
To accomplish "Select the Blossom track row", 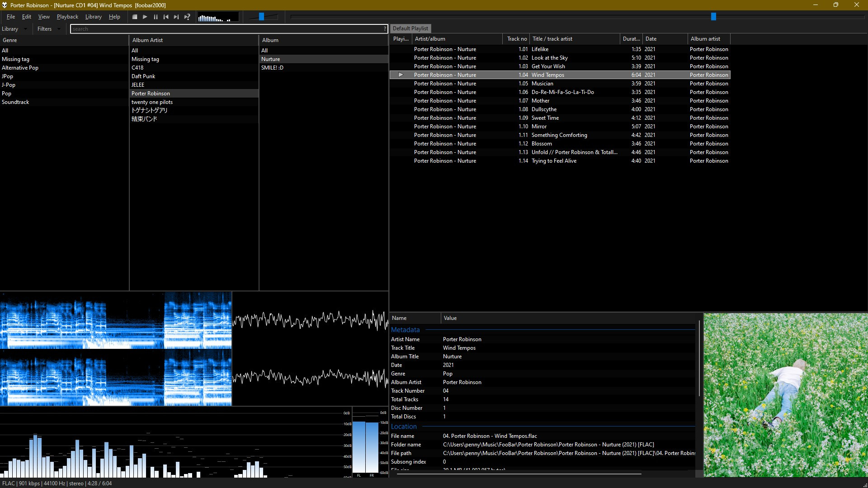I will coord(560,144).
